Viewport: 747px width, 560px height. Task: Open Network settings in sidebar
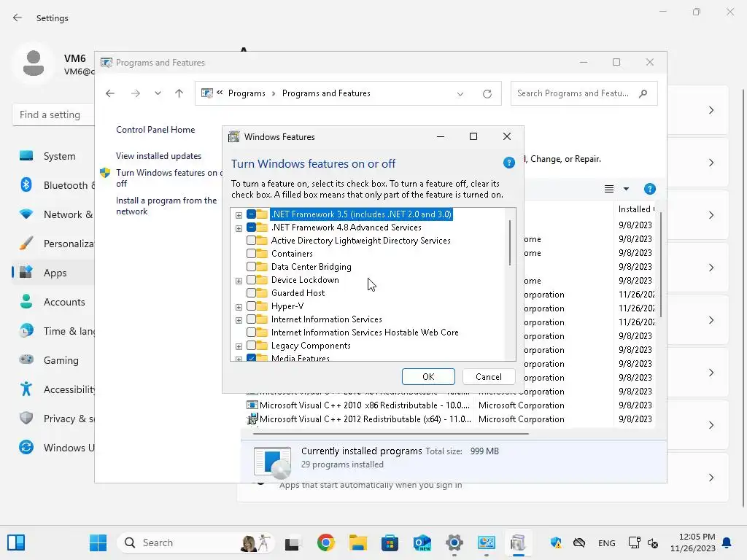point(53,214)
